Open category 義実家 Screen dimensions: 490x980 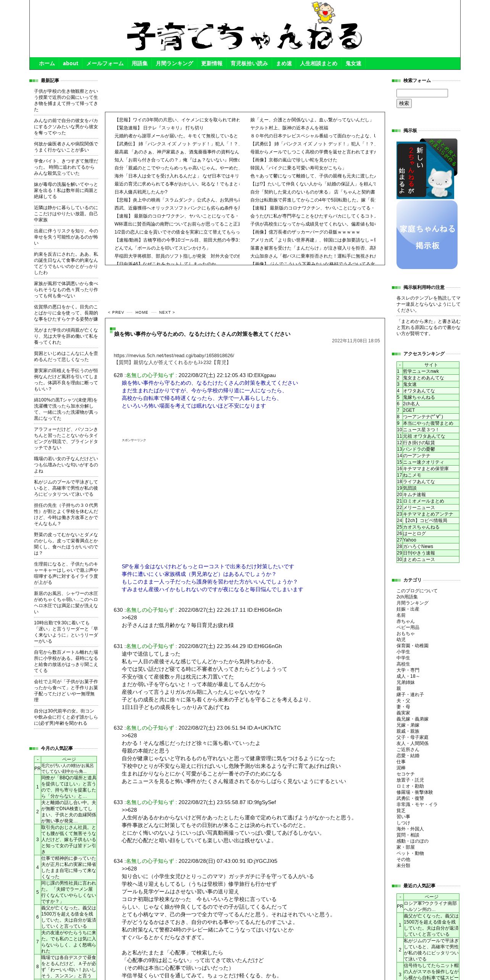(x=403, y=713)
